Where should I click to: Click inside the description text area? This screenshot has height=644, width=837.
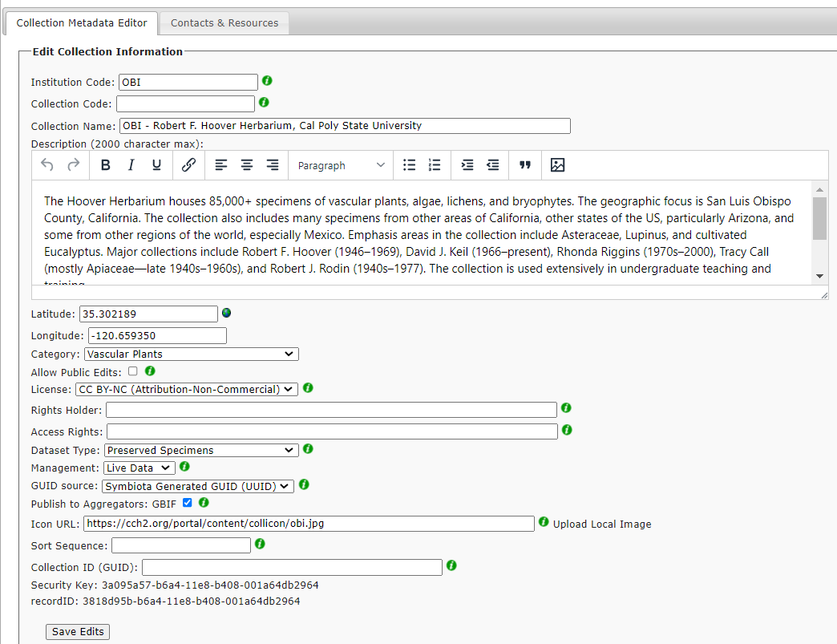422,233
